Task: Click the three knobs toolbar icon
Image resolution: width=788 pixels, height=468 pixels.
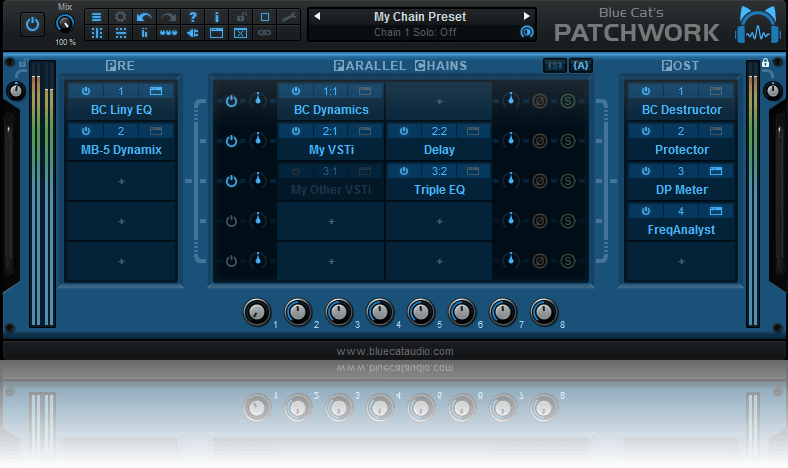Action: point(168,33)
